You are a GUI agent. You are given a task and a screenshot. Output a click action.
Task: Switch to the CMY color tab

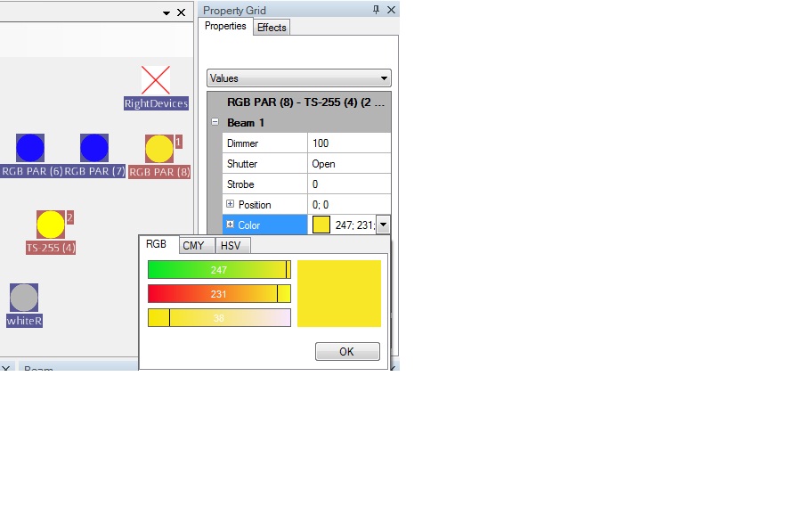(193, 245)
